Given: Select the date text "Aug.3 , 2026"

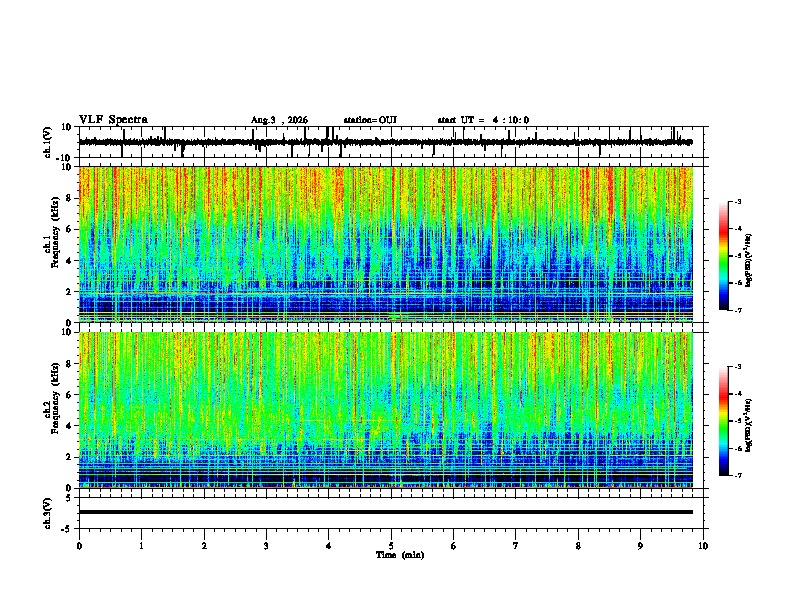Looking at the screenshot, I should point(279,120).
